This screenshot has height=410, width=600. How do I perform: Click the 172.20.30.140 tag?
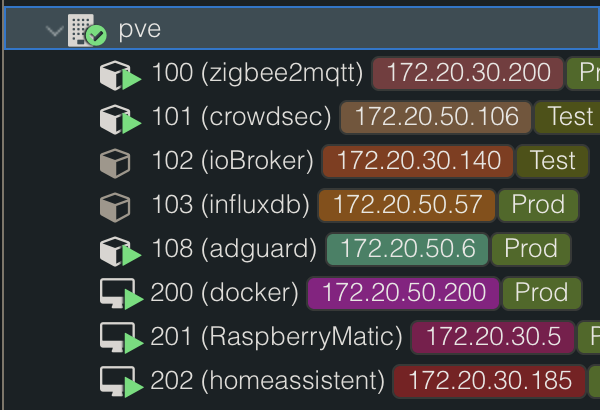(418, 161)
